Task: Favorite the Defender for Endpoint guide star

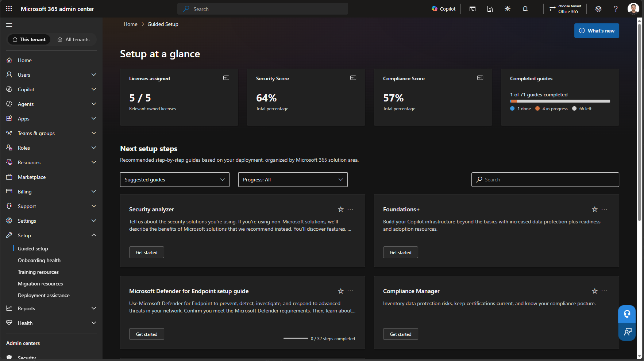Action: tap(341, 291)
